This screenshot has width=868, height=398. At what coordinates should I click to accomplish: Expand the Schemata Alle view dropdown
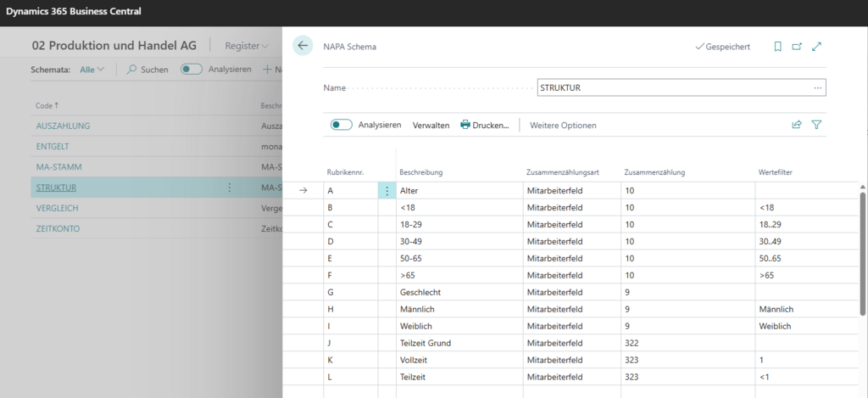pyautogui.click(x=92, y=70)
